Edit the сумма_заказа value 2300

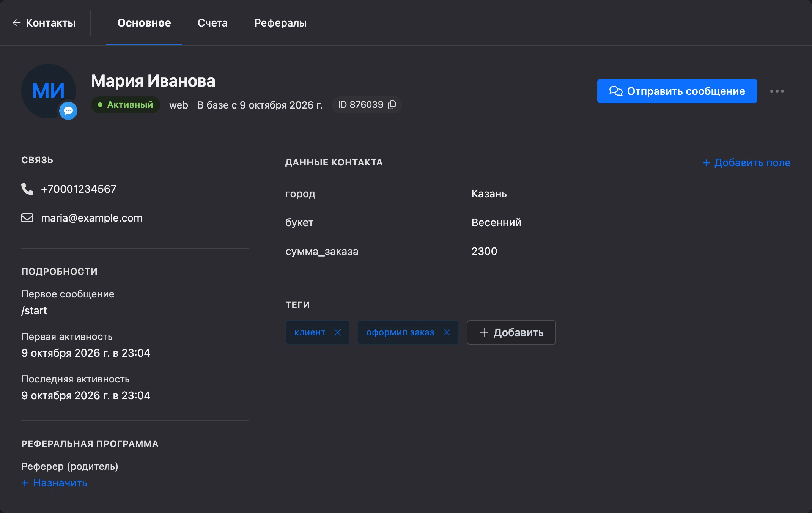click(x=484, y=251)
